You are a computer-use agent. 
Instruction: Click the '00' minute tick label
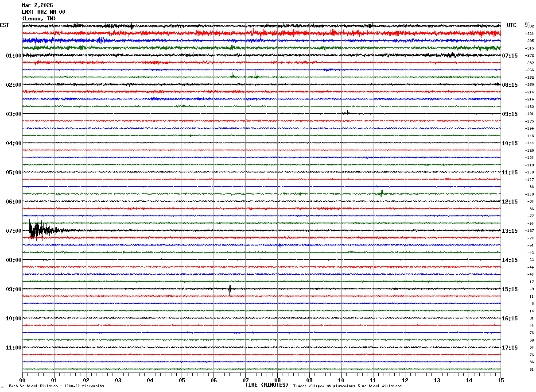click(22, 380)
